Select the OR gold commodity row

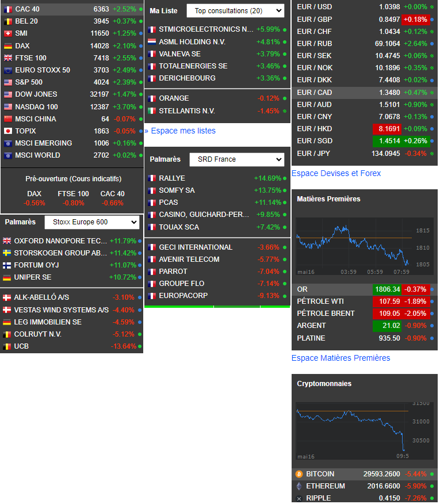[x=365, y=289]
